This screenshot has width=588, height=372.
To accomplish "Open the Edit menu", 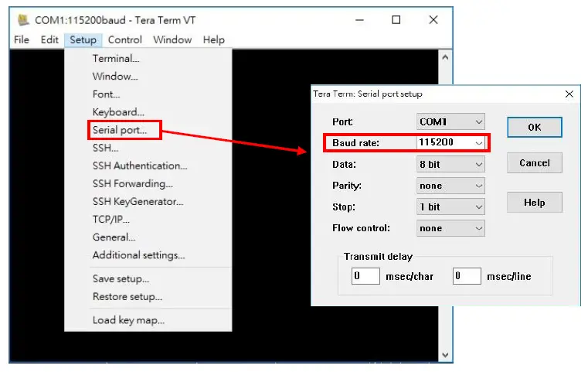I will (49, 39).
